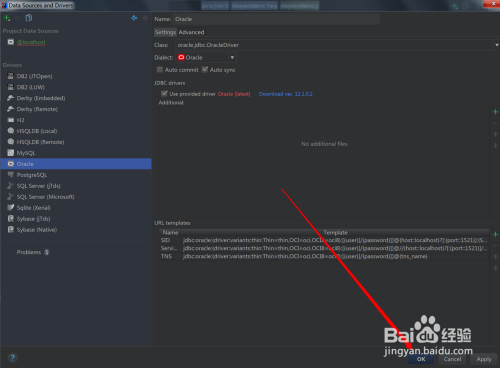Click the Cancel button
The image size is (500, 368).
tap(452, 359)
